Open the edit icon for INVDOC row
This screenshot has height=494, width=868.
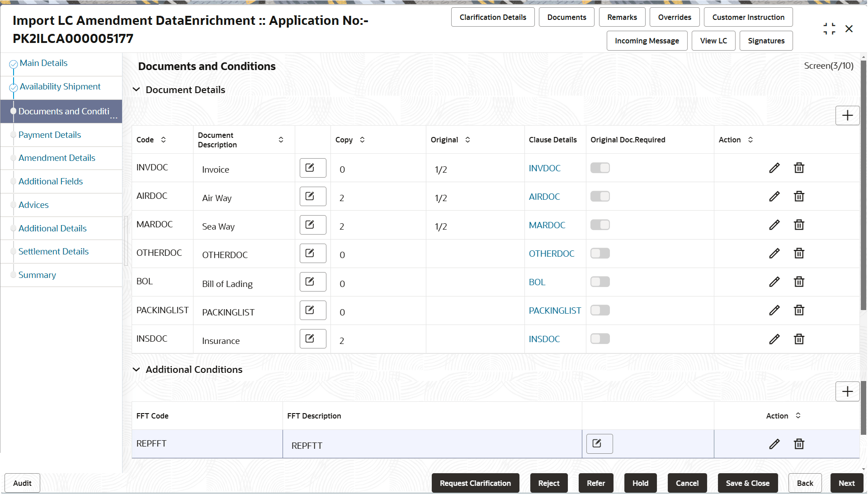click(774, 168)
